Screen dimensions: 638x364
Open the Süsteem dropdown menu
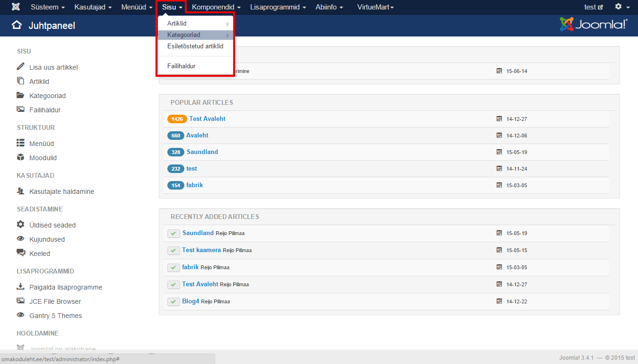(47, 7)
